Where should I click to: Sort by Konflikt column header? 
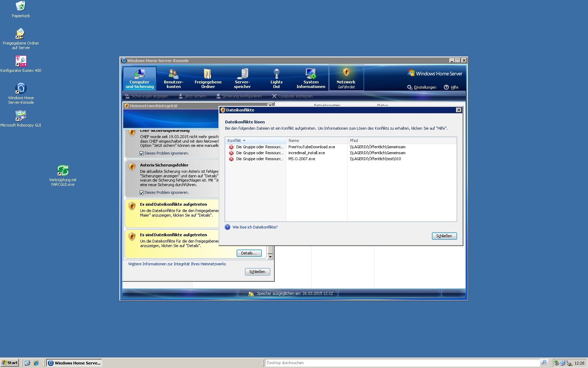click(x=255, y=141)
